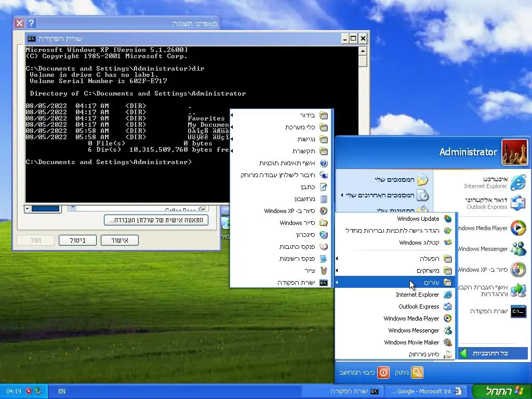Launch שורת הפקודה in accessories submenu

[281, 282]
